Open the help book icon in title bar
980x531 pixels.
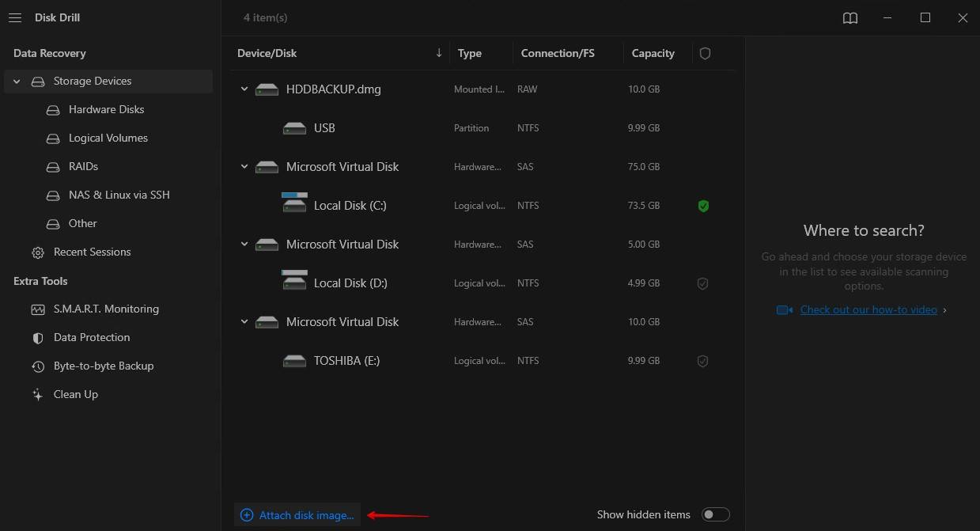click(x=850, y=18)
